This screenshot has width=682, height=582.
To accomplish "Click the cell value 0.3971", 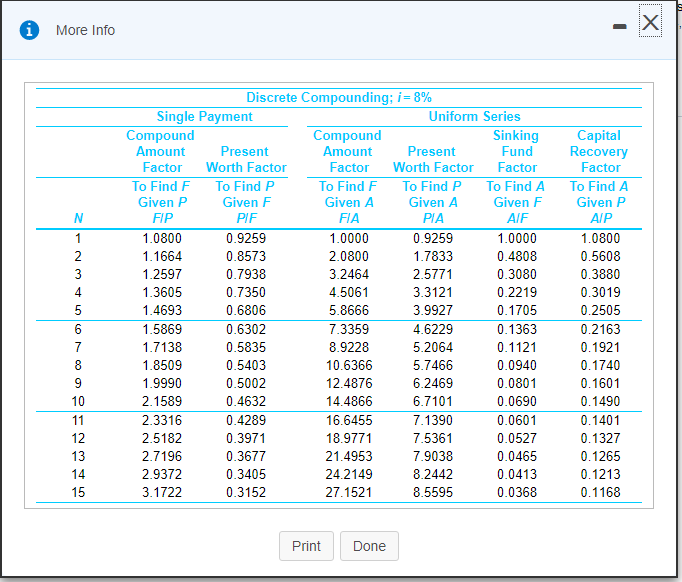I will point(246,438).
